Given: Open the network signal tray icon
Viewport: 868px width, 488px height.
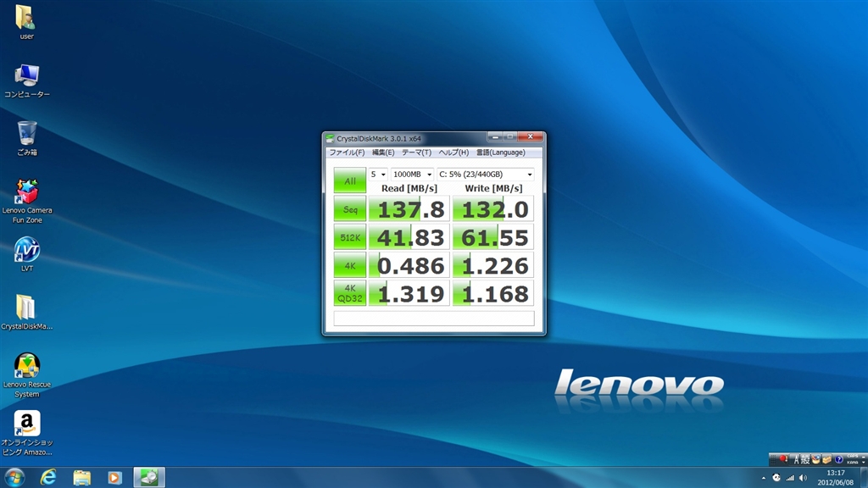Looking at the screenshot, I should [790, 478].
